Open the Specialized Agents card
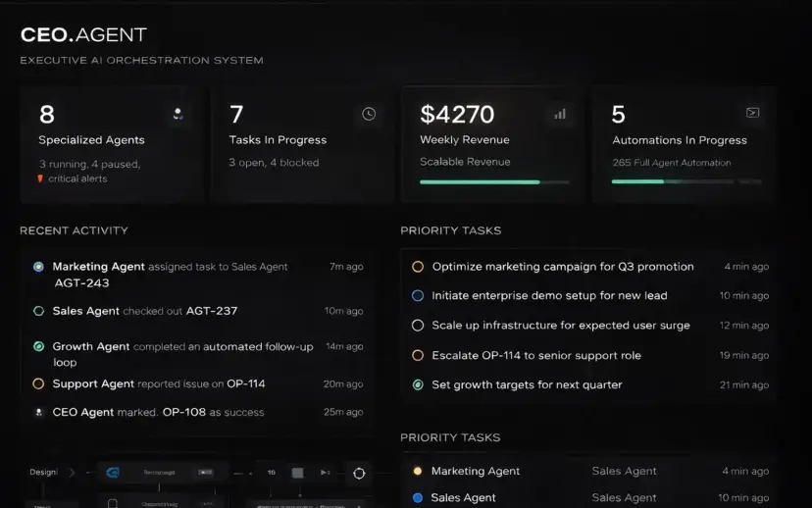The image size is (812, 508). click(113, 145)
